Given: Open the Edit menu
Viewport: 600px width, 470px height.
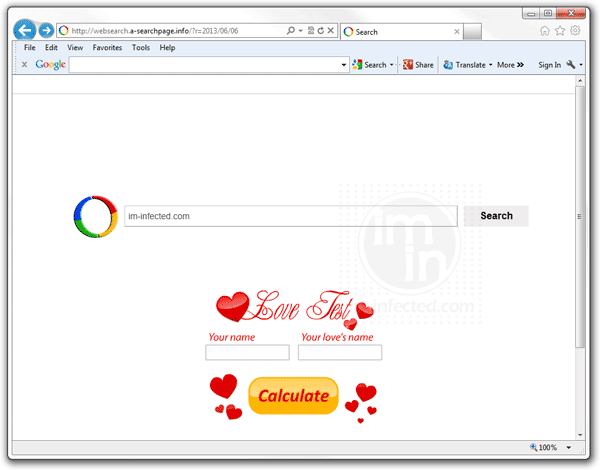Looking at the screenshot, I should click(51, 47).
